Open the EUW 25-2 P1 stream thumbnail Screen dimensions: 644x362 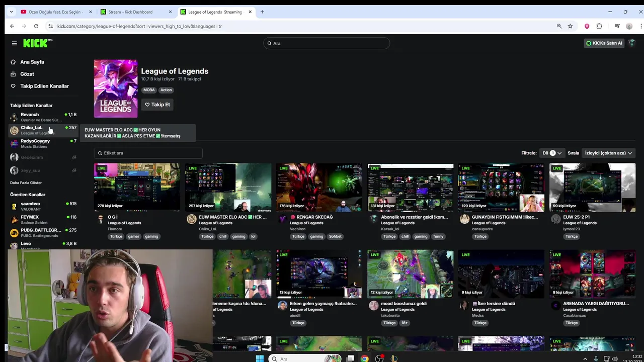(x=592, y=188)
